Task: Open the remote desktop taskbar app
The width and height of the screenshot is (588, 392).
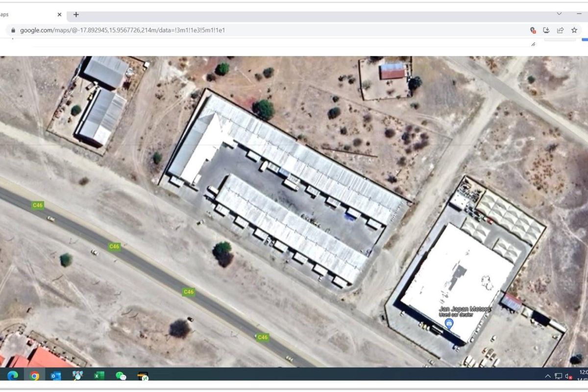Action: [143, 376]
